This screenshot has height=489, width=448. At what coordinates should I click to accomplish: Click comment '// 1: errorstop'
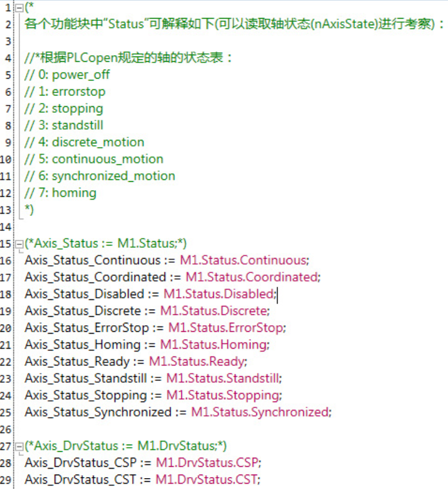coord(65,92)
